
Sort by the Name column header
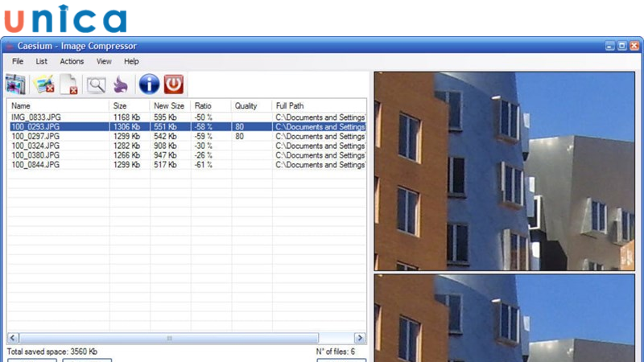58,106
